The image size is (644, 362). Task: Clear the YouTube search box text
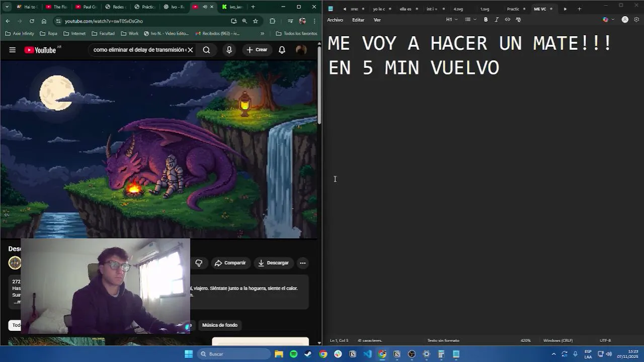click(190, 50)
